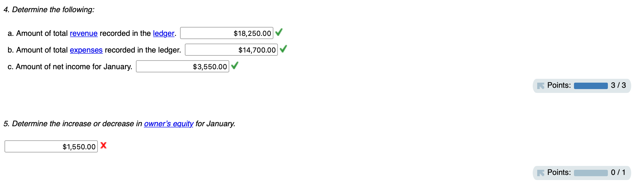Click the $3,550.00 net income input field
The image size is (644, 189).
(182, 66)
